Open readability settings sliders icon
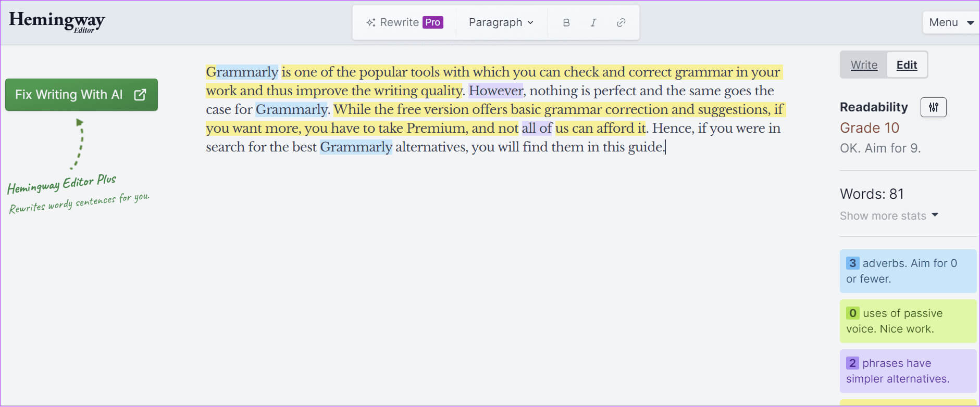This screenshot has width=980, height=407. tap(934, 107)
